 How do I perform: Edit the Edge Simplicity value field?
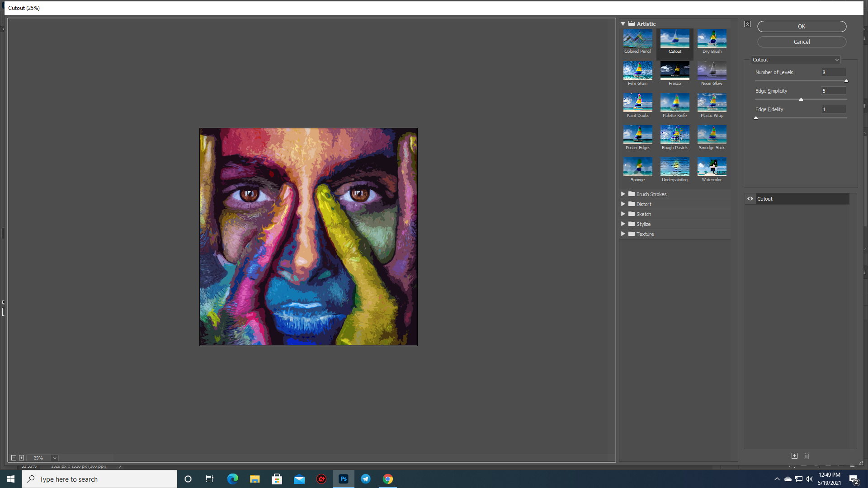(x=833, y=91)
